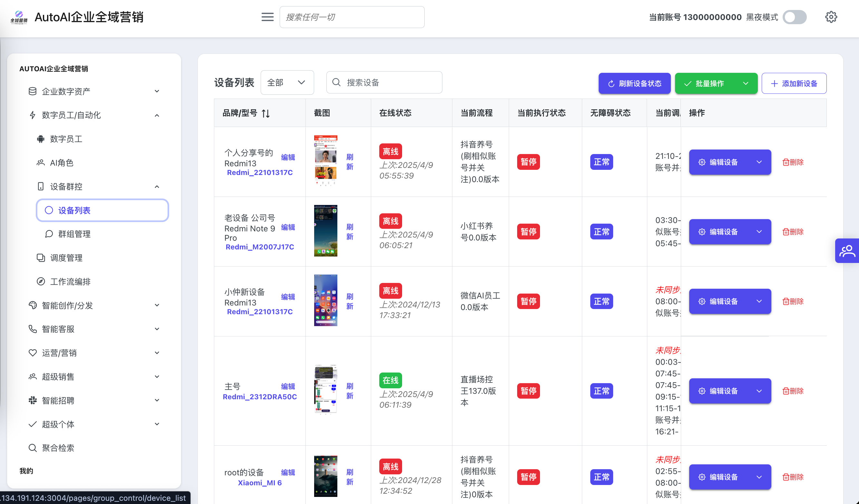Open screenshot thumbnail for 老设备 公司号

pos(326,231)
